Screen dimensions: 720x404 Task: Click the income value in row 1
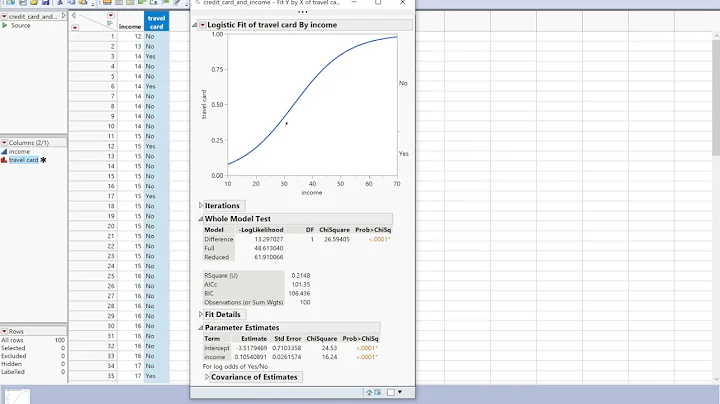[x=138, y=36]
